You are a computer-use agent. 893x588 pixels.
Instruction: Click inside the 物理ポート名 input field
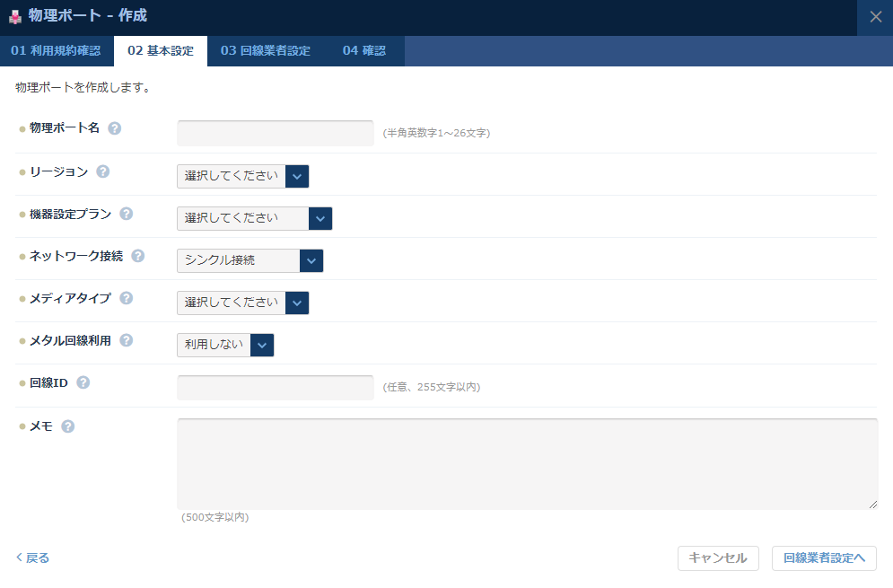coord(275,132)
